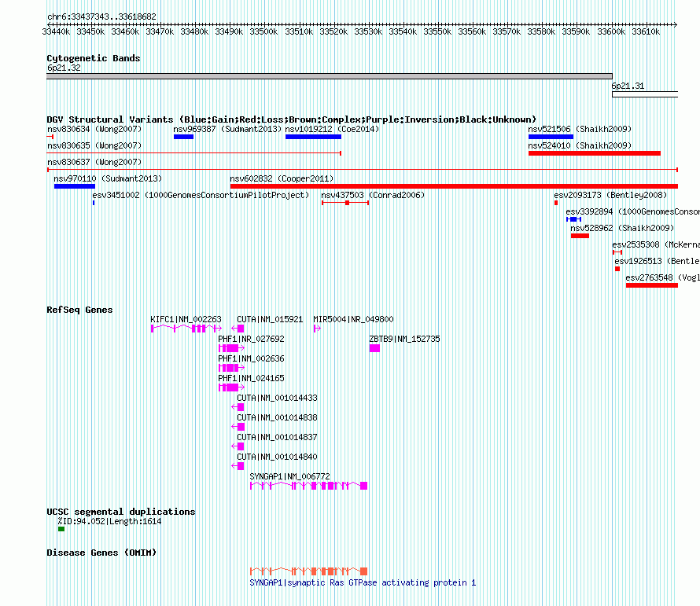Click the esv1926513 red marker
Screen dimensions: 700x606
(x=617, y=269)
